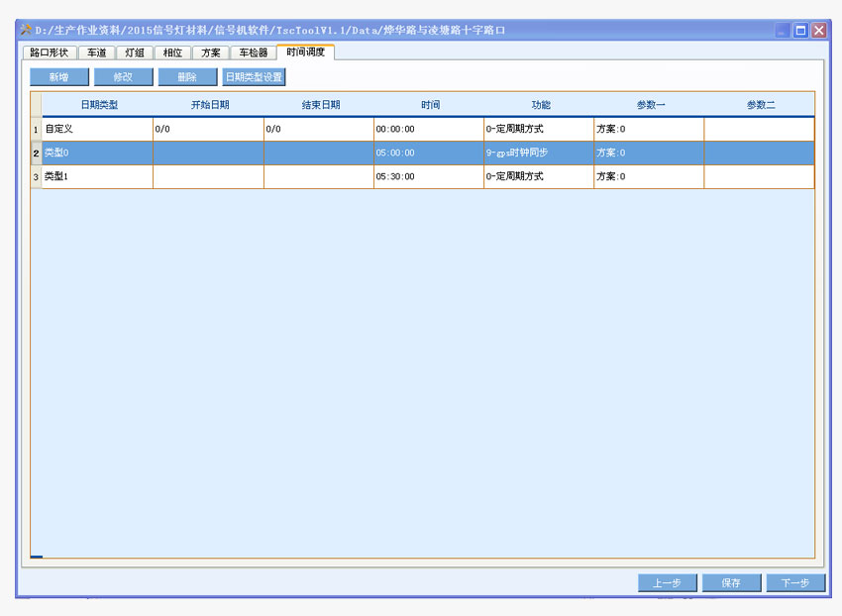Select the 相位 tab
This screenshot has height=616, width=842.
[172, 52]
